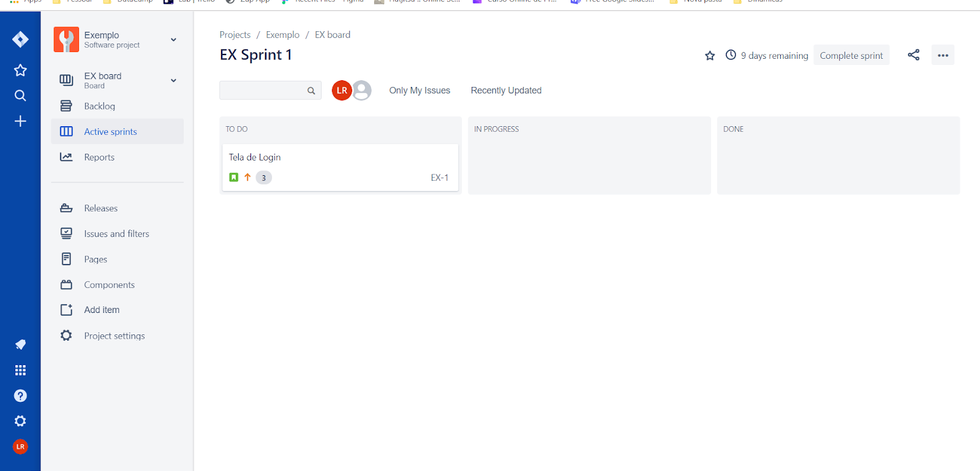Screen dimensions: 980x471
Task: Toggle the Recently Updated quick filter
Action: [506, 91]
